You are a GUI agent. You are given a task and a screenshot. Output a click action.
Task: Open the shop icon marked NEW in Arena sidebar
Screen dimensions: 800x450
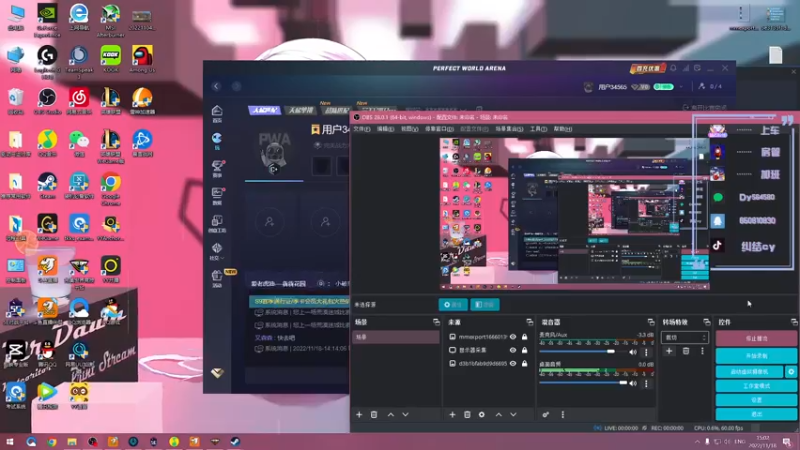pyautogui.click(x=217, y=278)
